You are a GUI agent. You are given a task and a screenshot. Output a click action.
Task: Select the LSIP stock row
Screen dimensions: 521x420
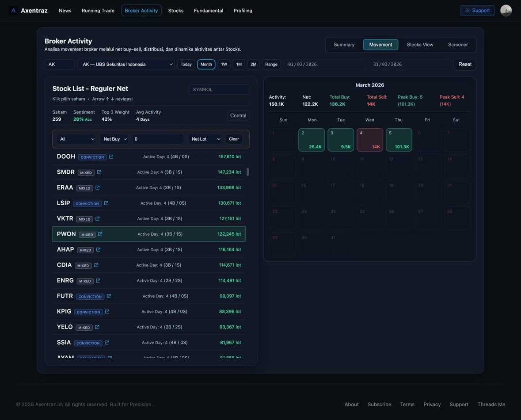(x=149, y=203)
